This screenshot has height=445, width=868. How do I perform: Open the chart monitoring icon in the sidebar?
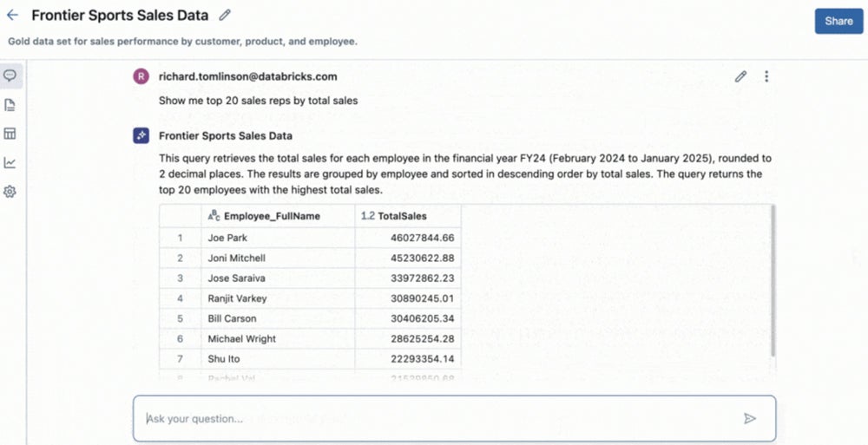pyautogui.click(x=10, y=163)
